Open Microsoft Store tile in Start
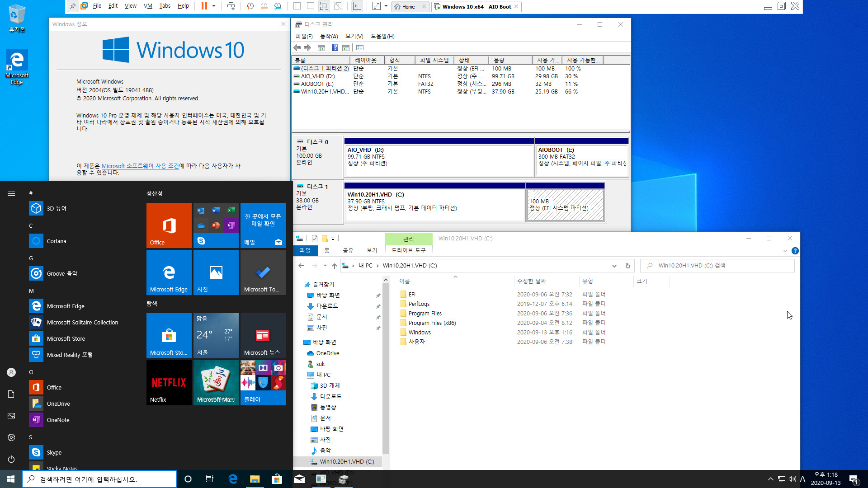868x488 pixels. coord(169,336)
